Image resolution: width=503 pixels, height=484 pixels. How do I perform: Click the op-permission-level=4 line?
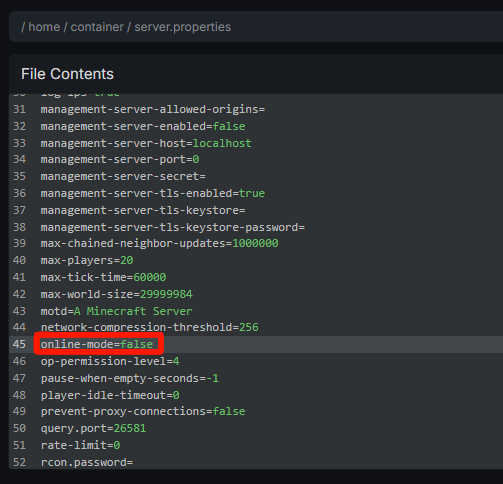pyautogui.click(x=110, y=361)
